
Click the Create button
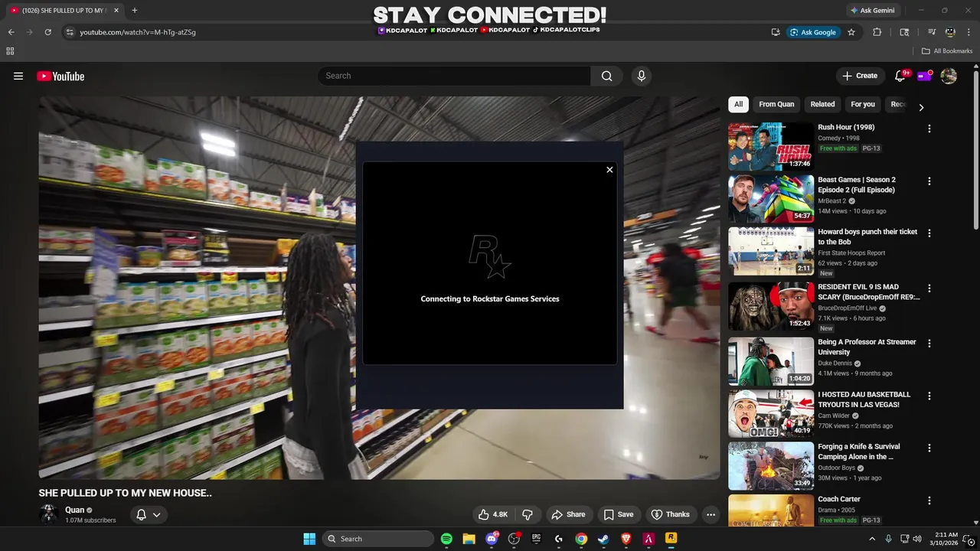[860, 76]
